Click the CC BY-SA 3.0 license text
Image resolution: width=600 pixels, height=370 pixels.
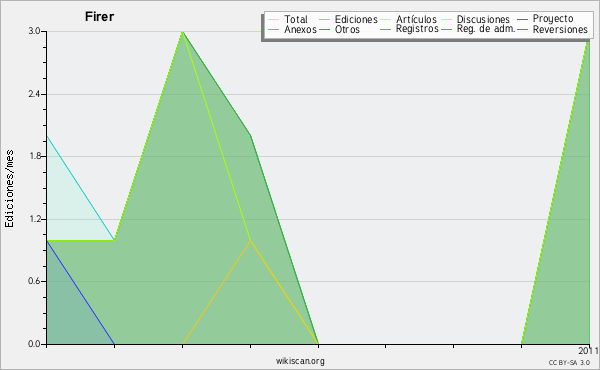569,363
